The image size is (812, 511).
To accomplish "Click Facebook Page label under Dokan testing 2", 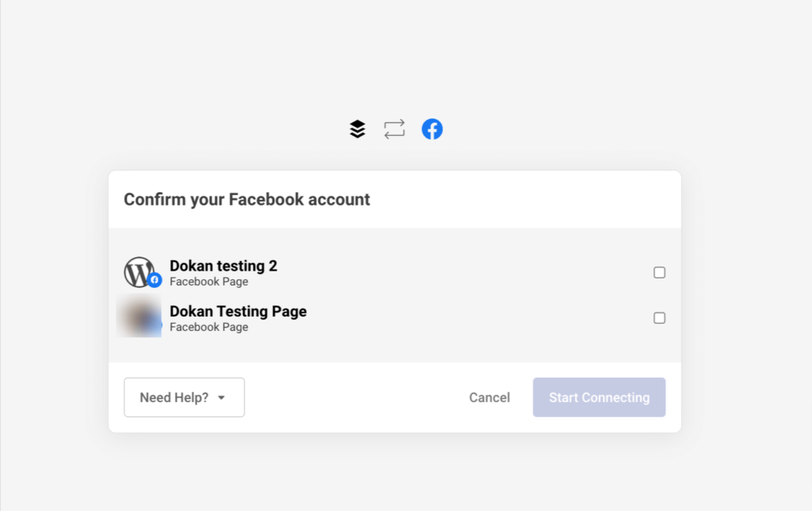I will [209, 282].
